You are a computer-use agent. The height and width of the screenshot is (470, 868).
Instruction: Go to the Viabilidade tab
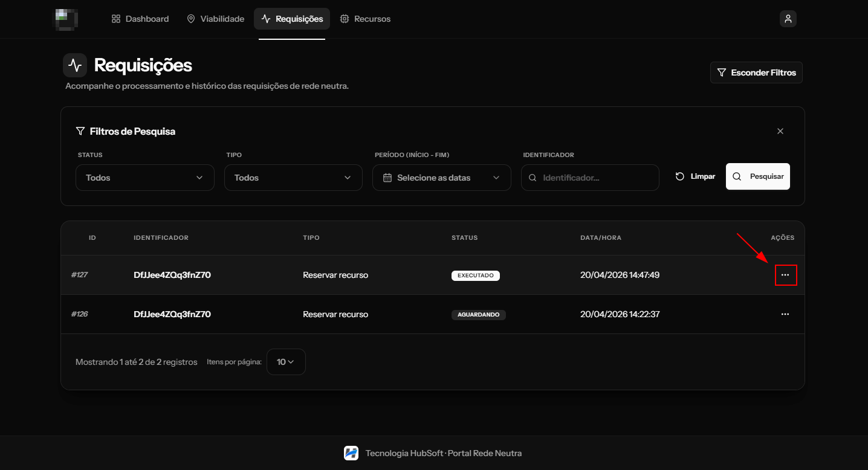[215, 19]
